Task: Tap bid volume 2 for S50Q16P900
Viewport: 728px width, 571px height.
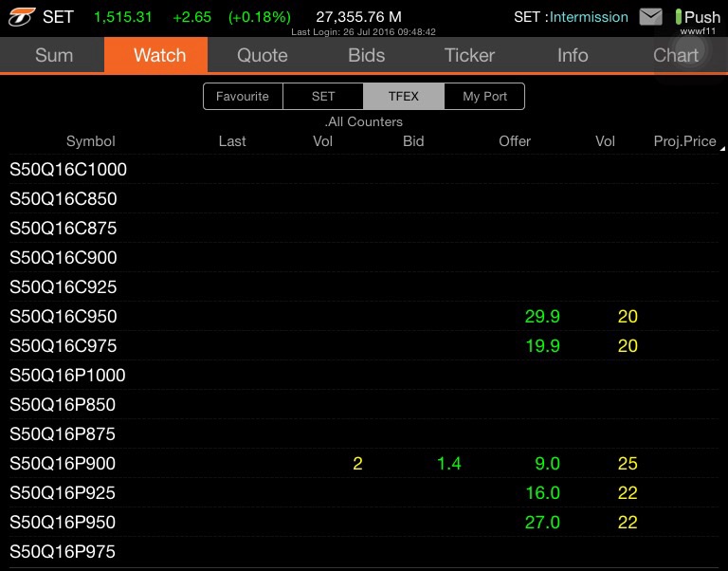Action: pos(357,463)
